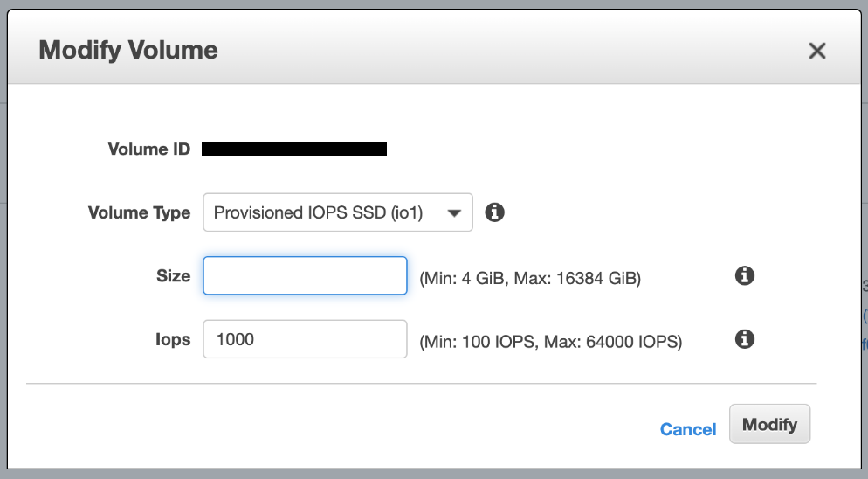
Task: Show info icon beside Size limits
Action: (745, 275)
